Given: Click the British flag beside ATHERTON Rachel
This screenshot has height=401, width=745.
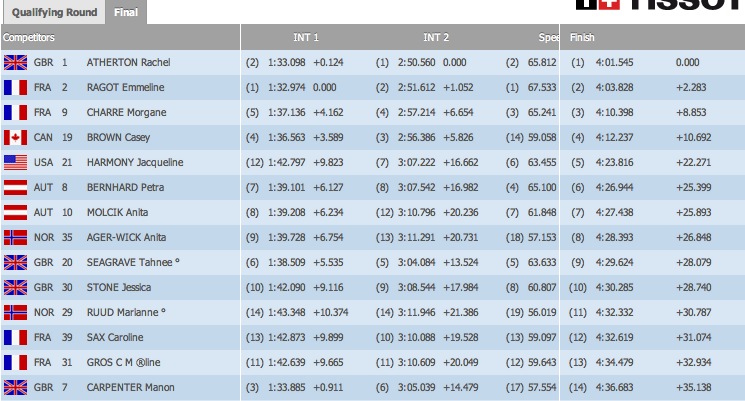Looking at the screenshot, I should click(x=16, y=62).
